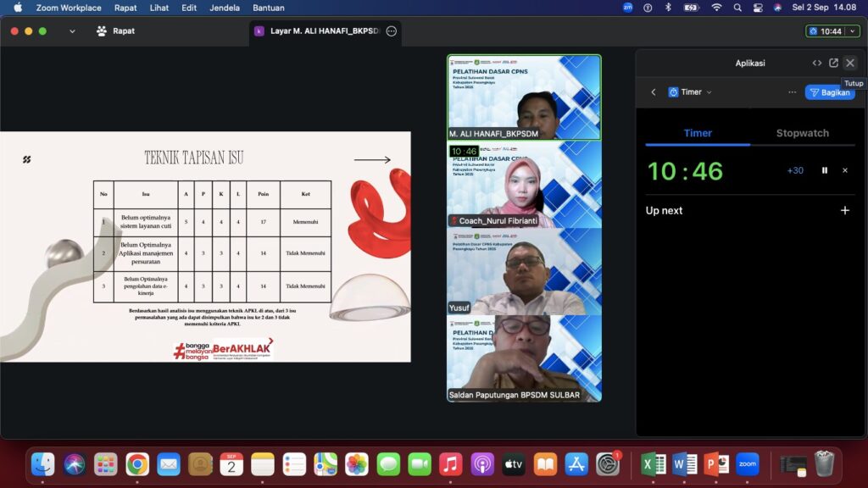868x488 pixels.
Task: Select M. ALI HANAFI_BKPSDM video tile
Action: coord(524,97)
